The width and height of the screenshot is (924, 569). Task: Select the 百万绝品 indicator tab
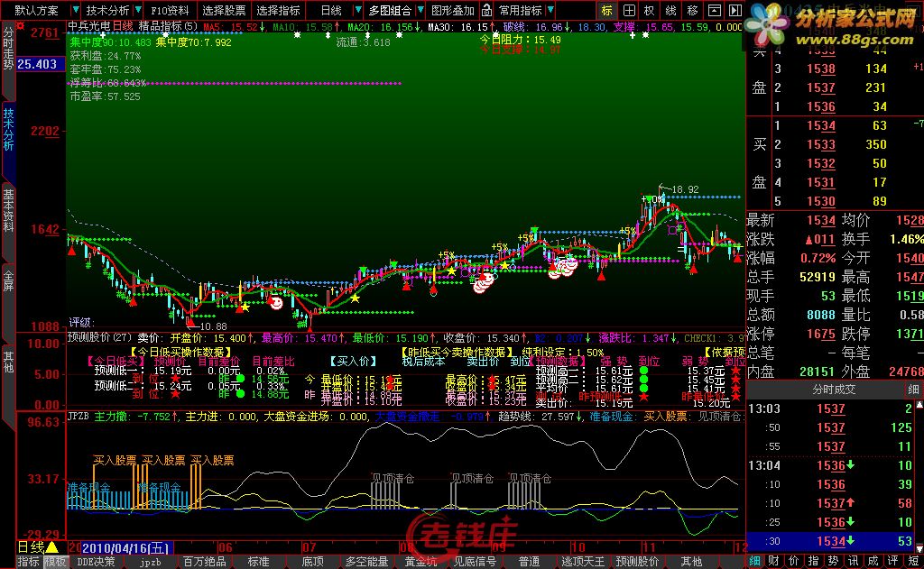[x=205, y=562]
